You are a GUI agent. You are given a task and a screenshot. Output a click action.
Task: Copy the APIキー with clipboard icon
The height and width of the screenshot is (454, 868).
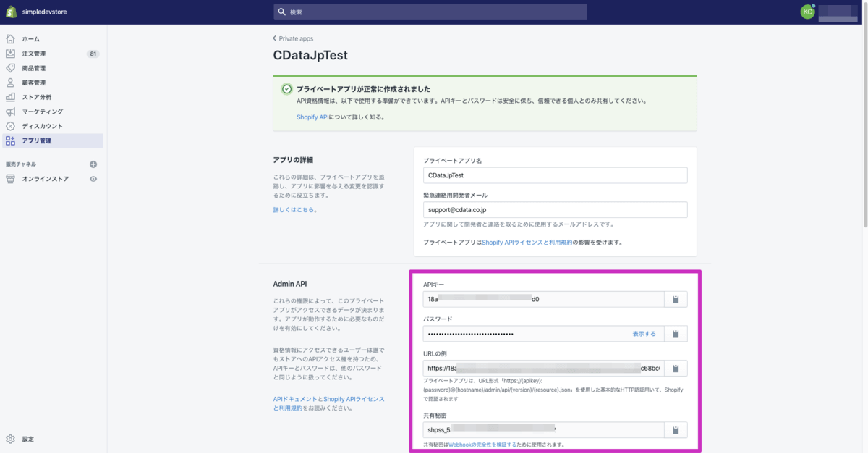(676, 299)
